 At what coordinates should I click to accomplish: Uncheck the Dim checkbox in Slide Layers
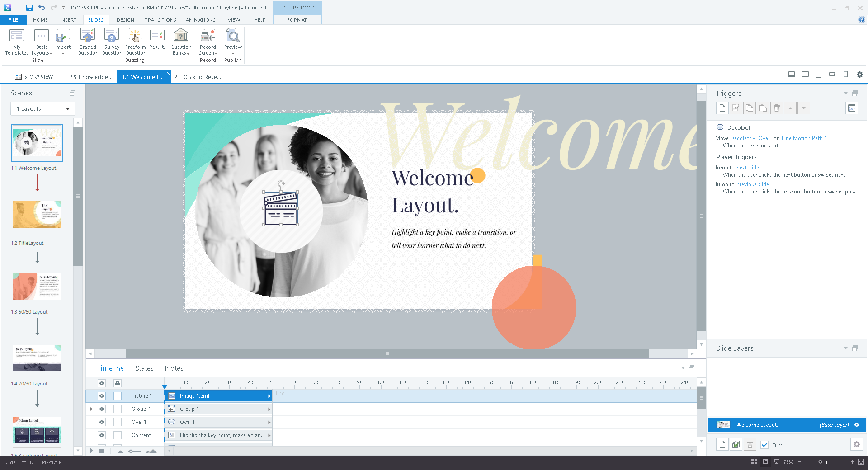click(764, 445)
